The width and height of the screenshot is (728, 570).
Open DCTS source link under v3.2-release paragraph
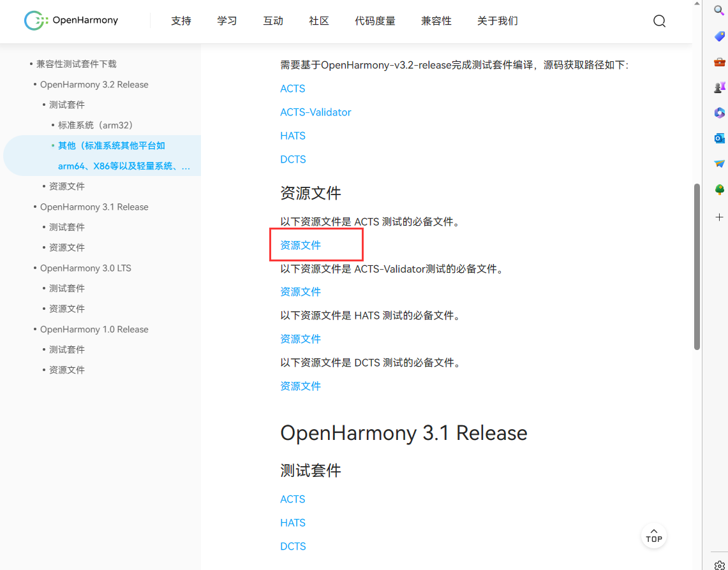(293, 159)
